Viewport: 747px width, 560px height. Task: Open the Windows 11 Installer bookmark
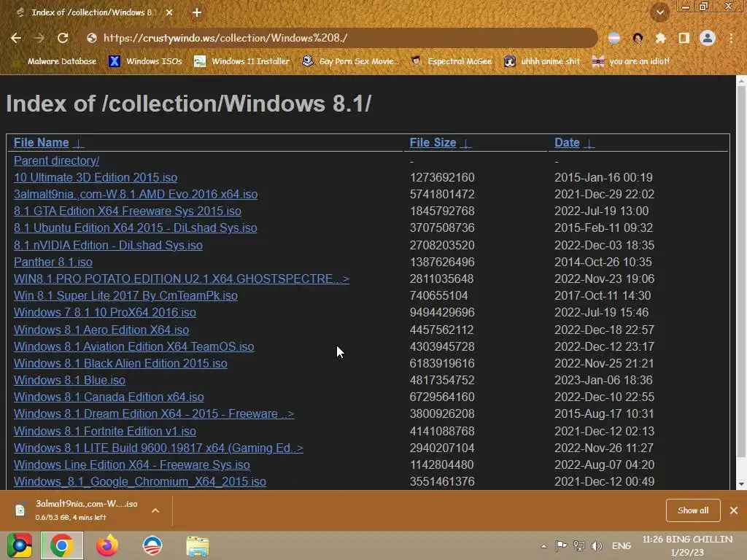pos(242,61)
